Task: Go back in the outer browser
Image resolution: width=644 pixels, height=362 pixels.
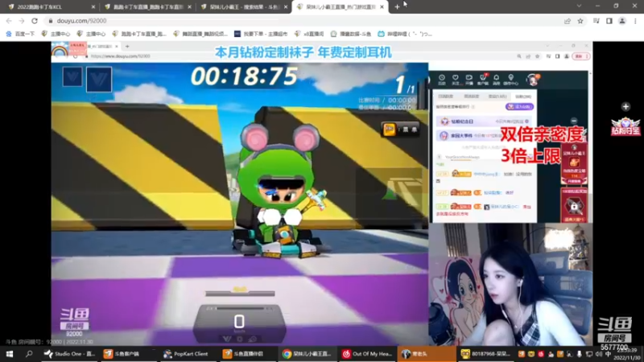Action: point(9,21)
